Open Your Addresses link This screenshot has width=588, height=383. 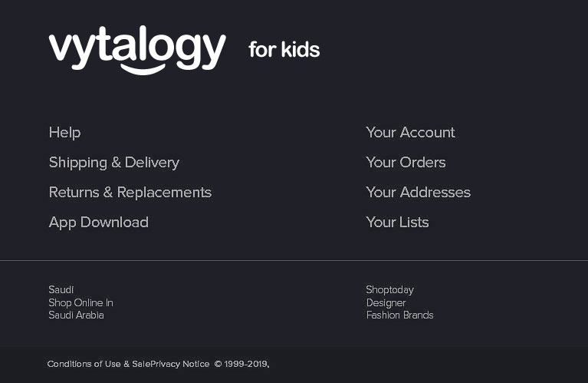(x=418, y=193)
